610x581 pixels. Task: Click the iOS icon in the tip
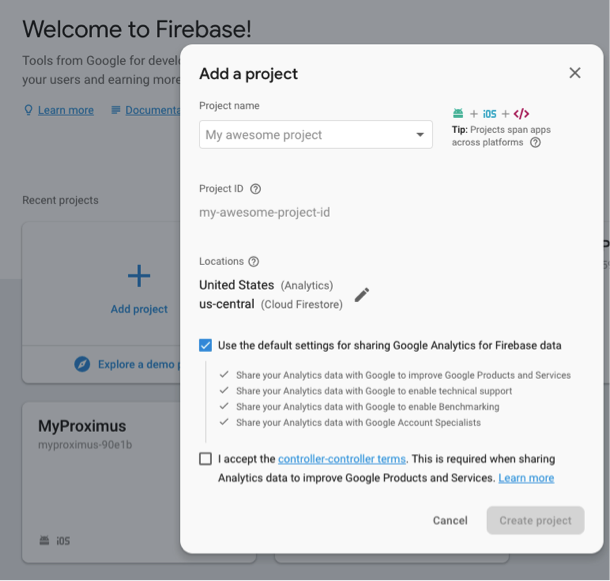point(489,114)
